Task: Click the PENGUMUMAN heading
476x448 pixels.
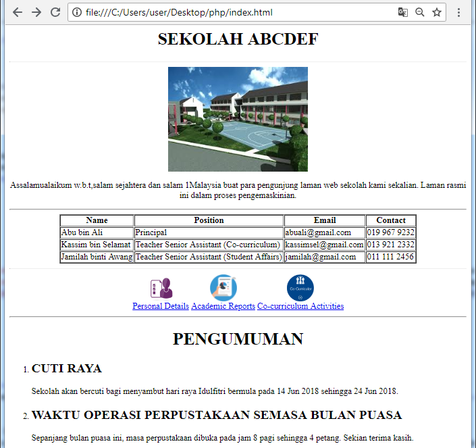Action: 238,339
